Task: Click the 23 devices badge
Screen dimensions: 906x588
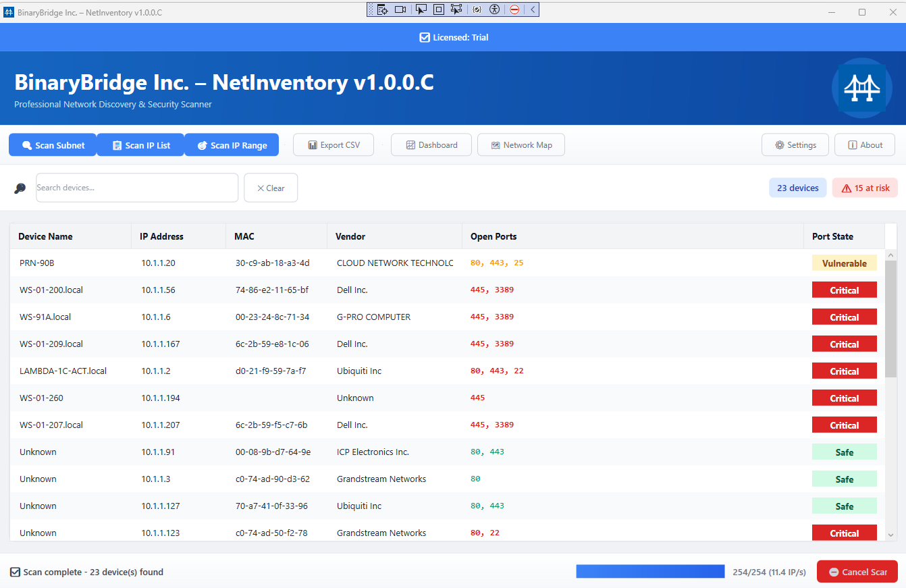Action: point(798,188)
